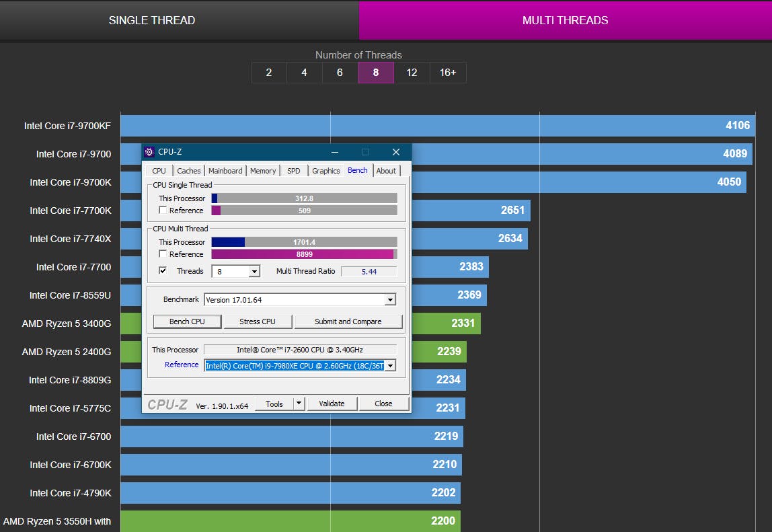Open the Threads count dropdown

[254, 272]
